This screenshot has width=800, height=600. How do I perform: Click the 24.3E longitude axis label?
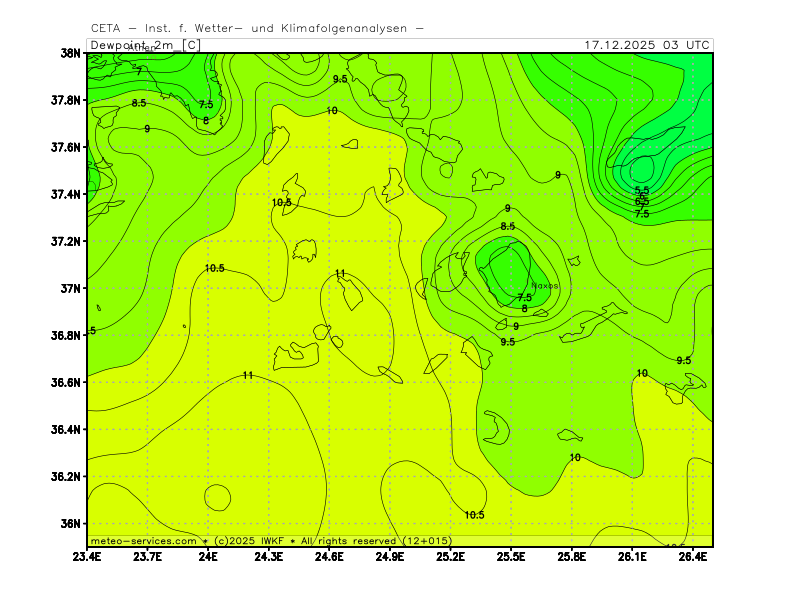click(x=269, y=556)
